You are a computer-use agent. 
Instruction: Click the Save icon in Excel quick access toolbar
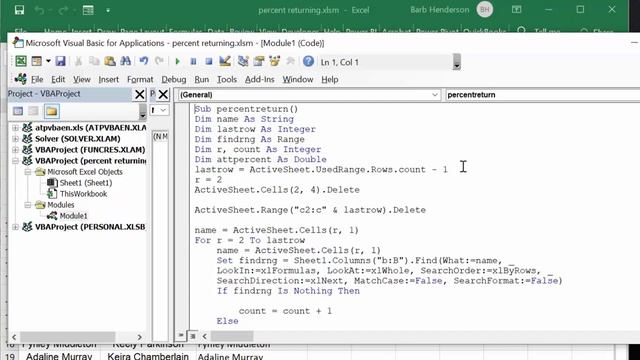19,10
